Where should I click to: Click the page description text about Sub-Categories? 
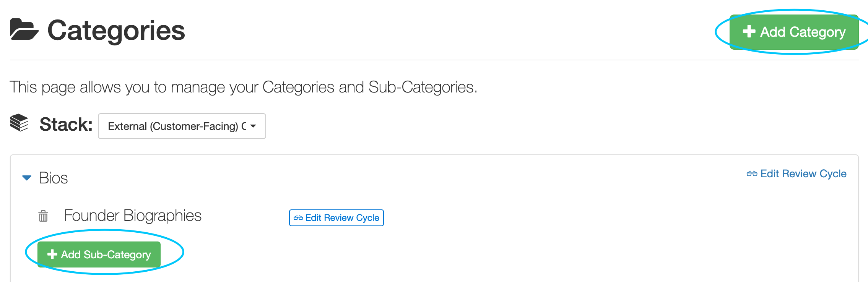243,87
